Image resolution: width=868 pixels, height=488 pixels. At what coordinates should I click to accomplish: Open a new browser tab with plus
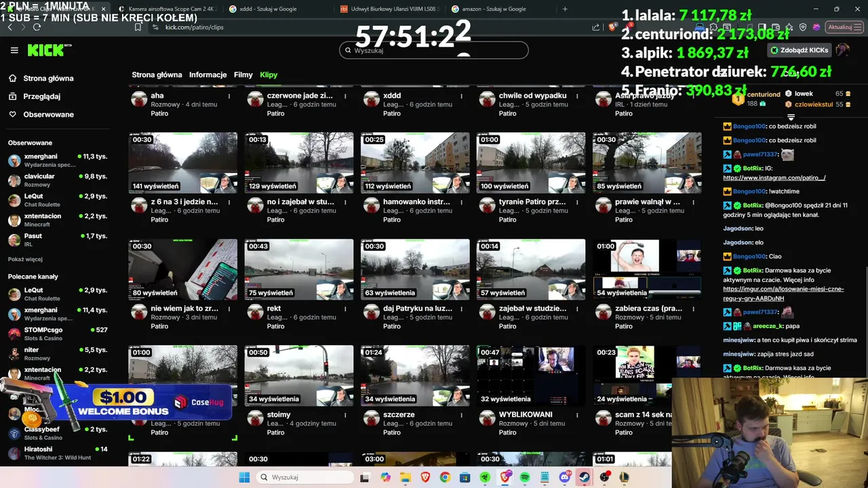tap(565, 9)
